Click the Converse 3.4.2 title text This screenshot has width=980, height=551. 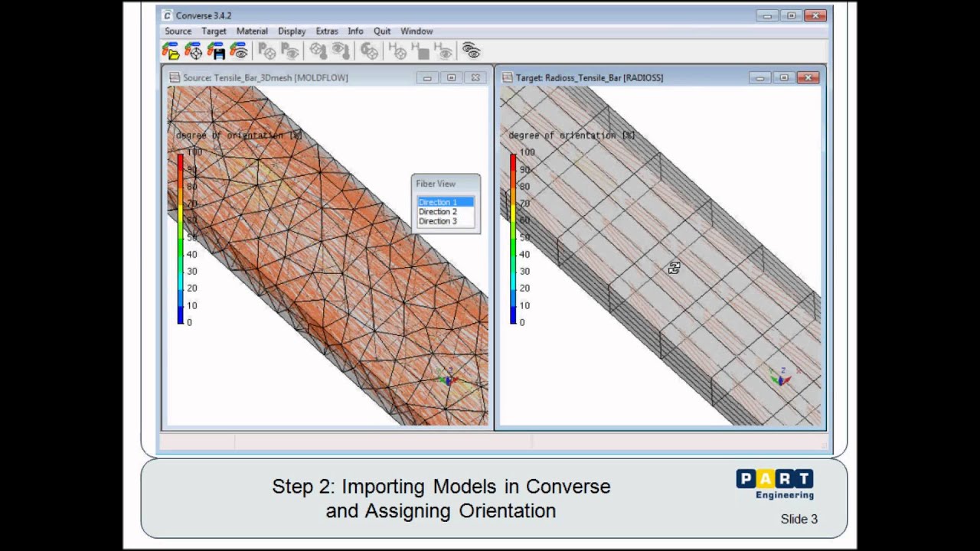[x=204, y=15]
